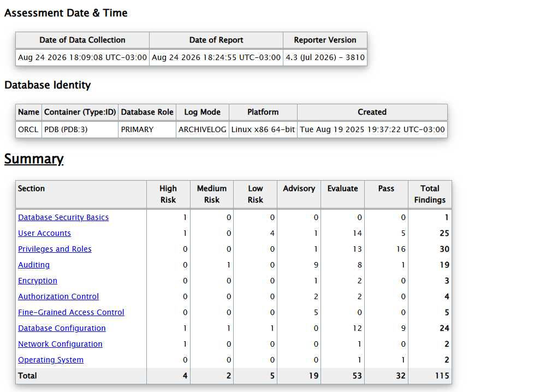Open the Auditing section link
Viewport: 540px width, 392px height.
point(34,265)
